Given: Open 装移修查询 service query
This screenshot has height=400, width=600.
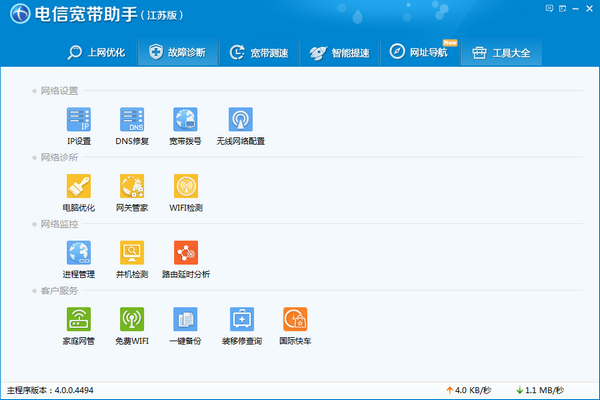Looking at the screenshot, I should tap(240, 320).
